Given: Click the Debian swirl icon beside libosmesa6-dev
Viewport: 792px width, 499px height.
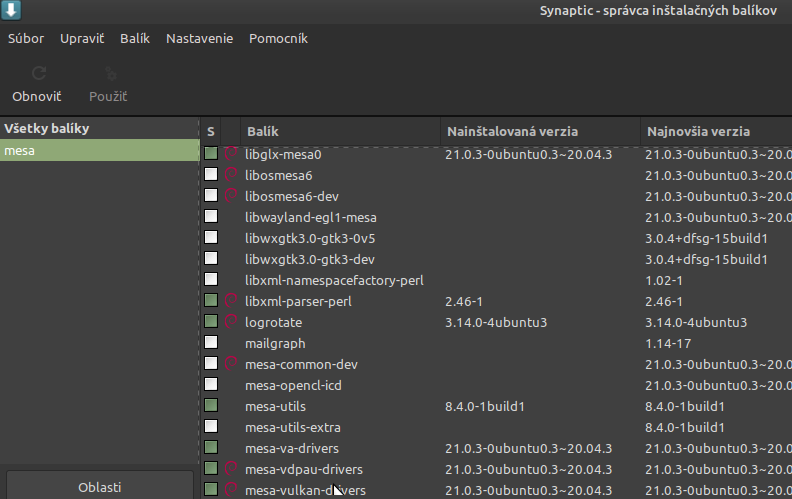Looking at the screenshot, I should (231, 196).
